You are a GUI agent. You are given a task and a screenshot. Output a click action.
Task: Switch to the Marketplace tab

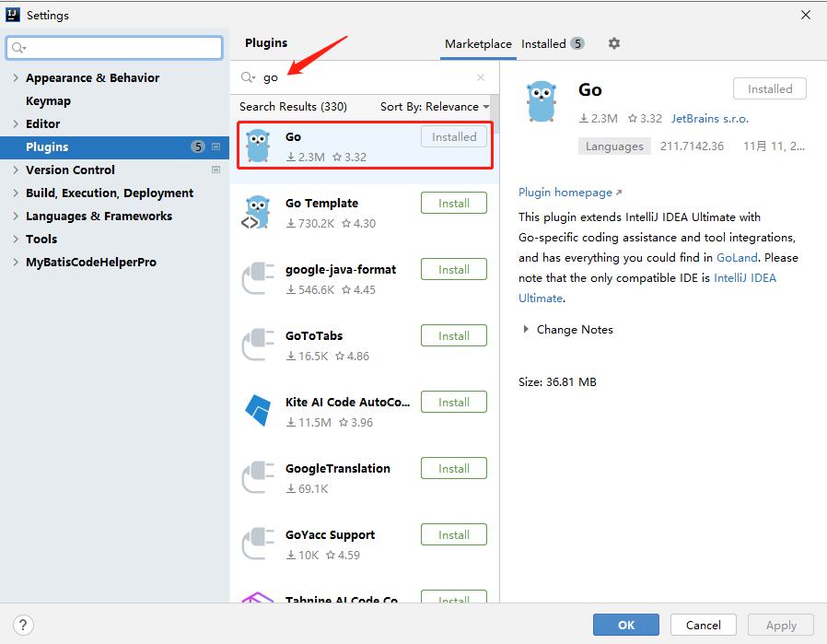click(478, 44)
